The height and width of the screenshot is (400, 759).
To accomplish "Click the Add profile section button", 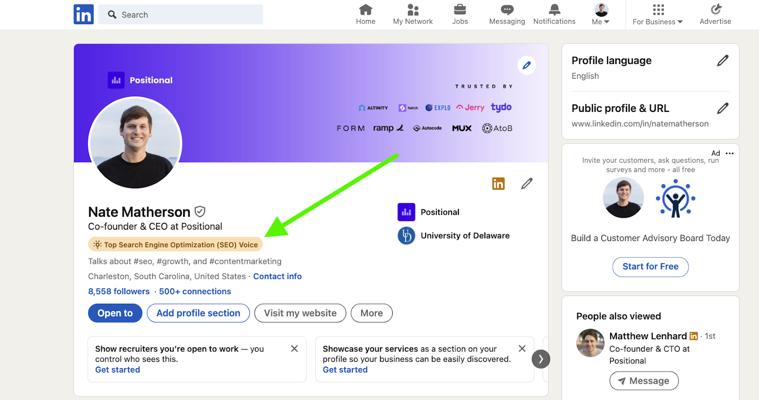I will pos(198,313).
